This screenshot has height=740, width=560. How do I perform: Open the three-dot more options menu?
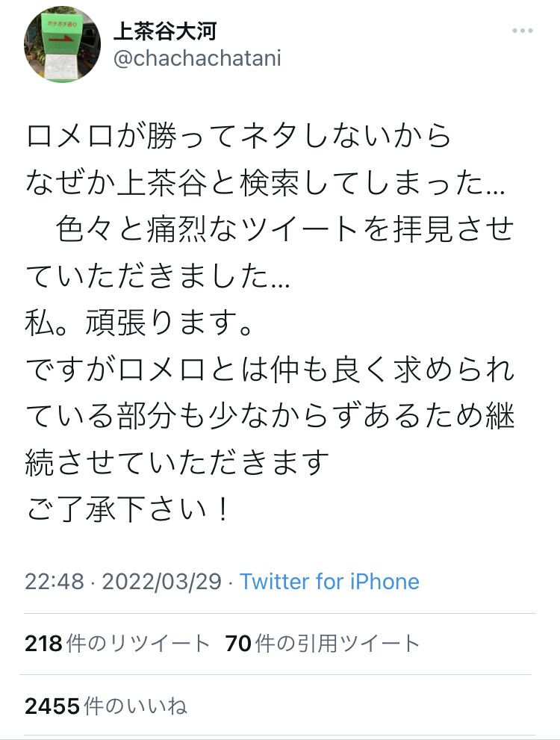[x=522, y=31]
